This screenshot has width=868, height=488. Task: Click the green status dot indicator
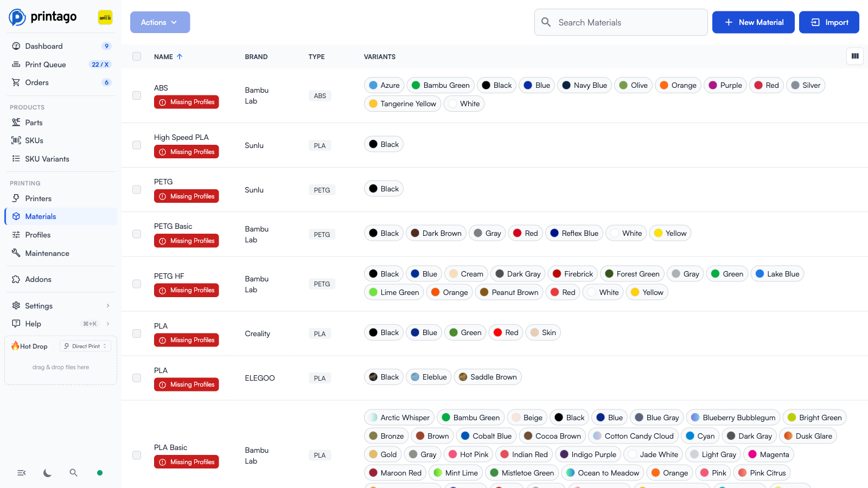100,473
